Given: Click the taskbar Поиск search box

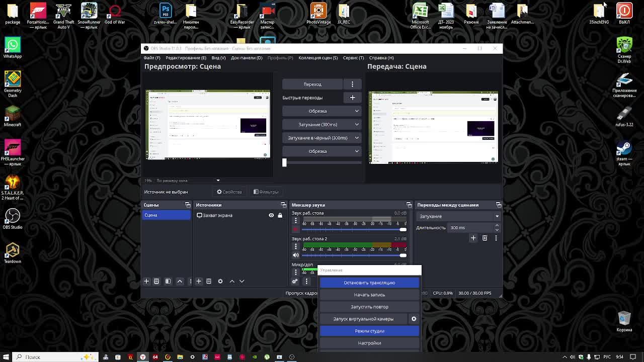Looking at the screenshot, I should (55, 357).
